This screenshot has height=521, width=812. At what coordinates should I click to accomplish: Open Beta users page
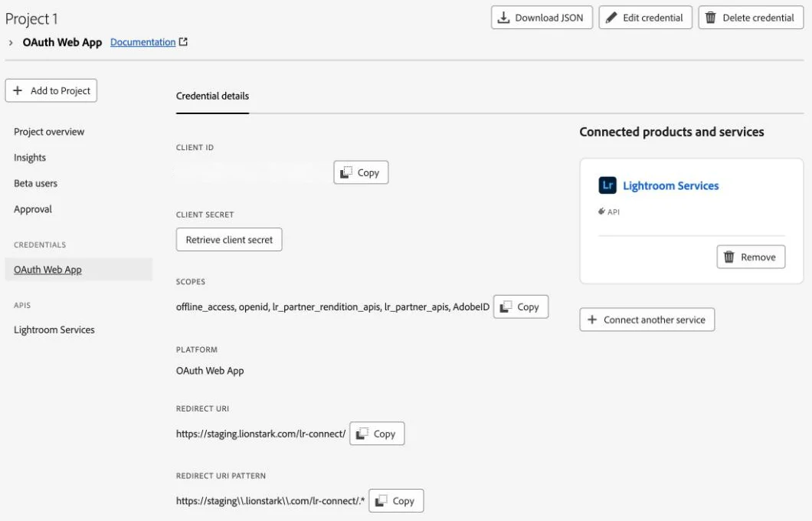pos(35,183)
